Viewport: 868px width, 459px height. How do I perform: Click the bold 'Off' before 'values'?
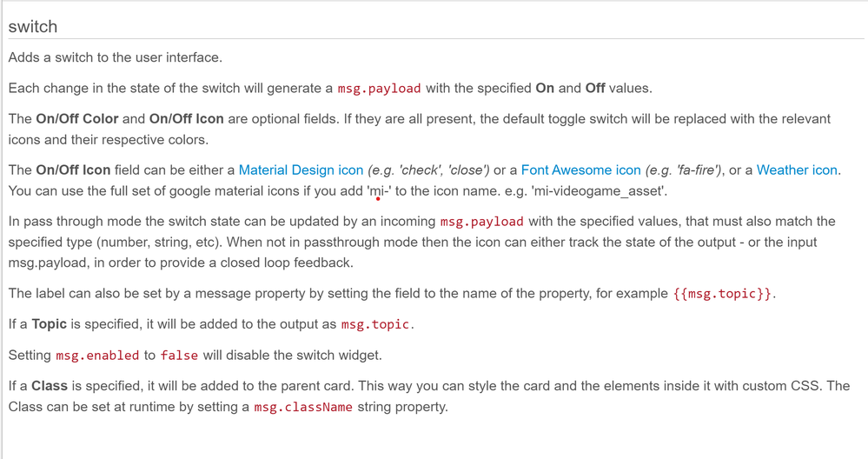point(595,88)
